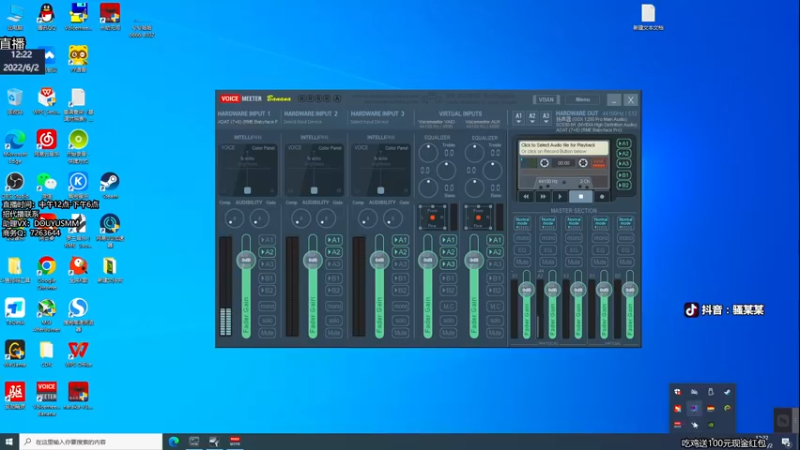800x450 pixels.
Task: Toggle A1 routing on Hardware Input 2
Action: 334,240
